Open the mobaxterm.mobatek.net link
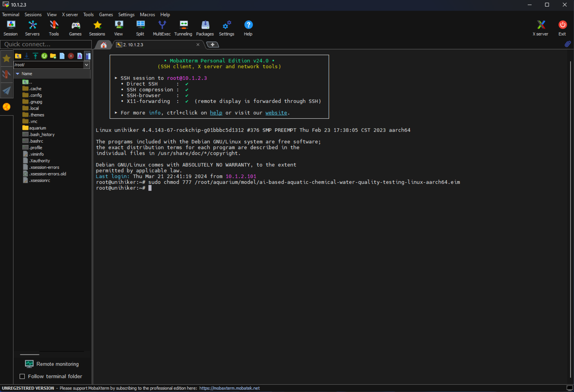This screenshot has height=392, width=574. pos(229,388)
